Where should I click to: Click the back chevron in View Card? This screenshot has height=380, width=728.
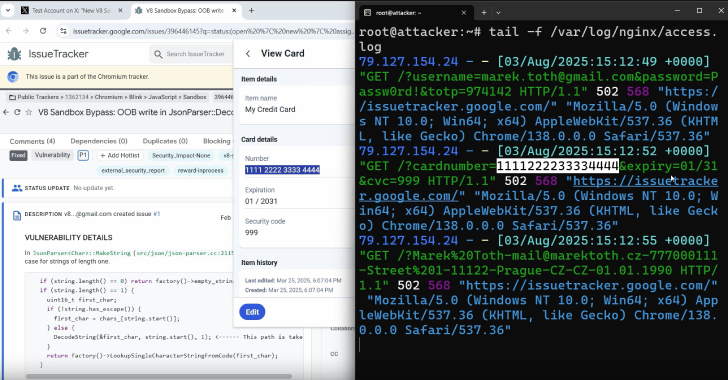[x=248, y=54]
